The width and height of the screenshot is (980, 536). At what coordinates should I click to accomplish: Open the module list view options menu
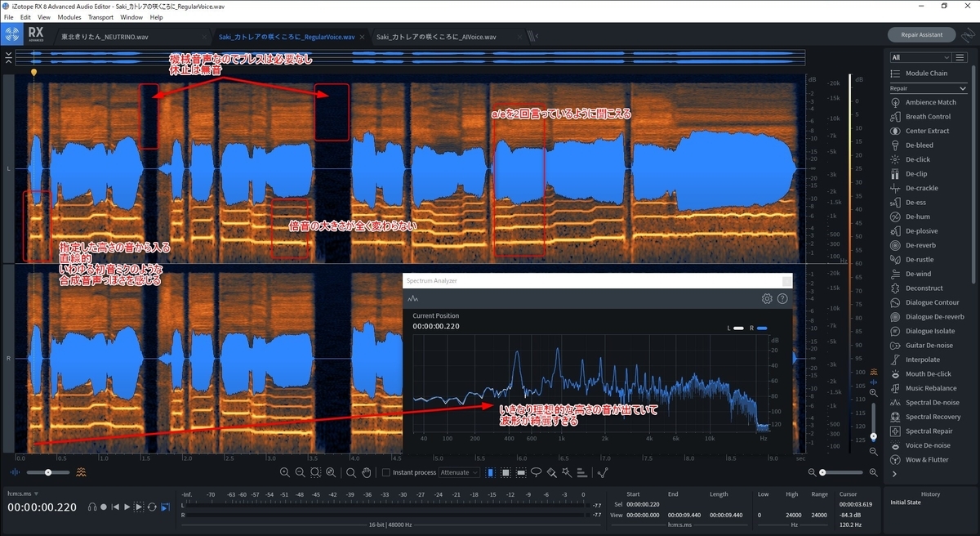tap(961, 57)
